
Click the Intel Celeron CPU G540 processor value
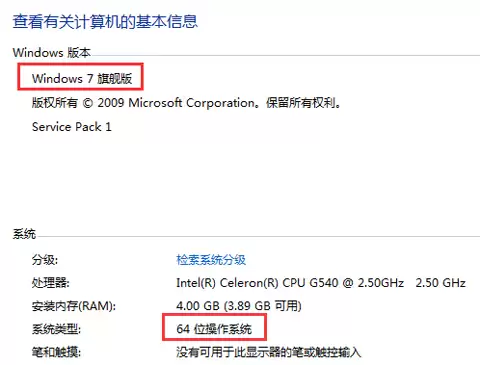pyautogui.click(x=290, y=283)
